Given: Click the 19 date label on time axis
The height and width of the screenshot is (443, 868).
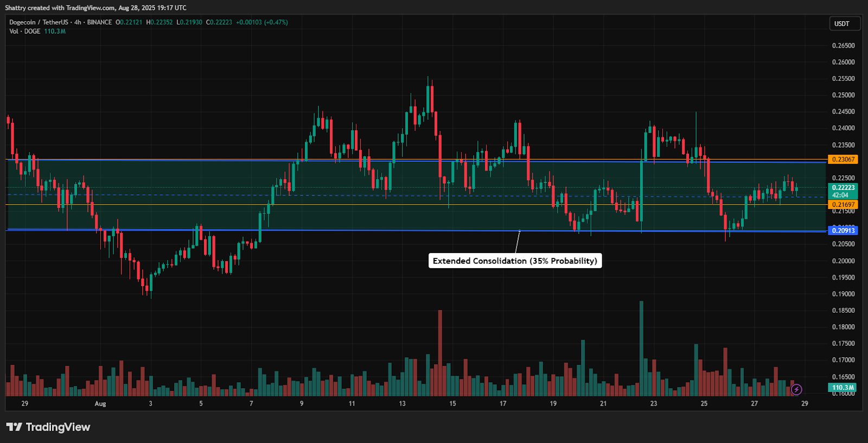Looking at the screenshot, I should (x=553, y=403).
